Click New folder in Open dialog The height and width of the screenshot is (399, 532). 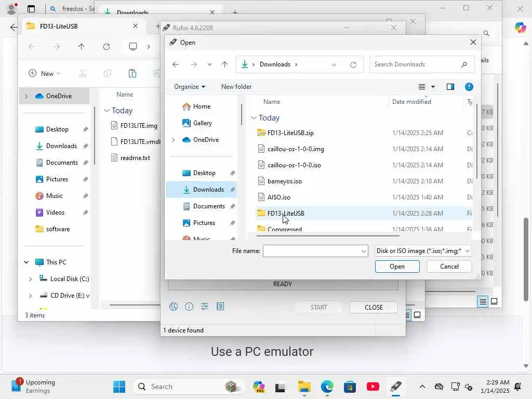tap(236, 87)
